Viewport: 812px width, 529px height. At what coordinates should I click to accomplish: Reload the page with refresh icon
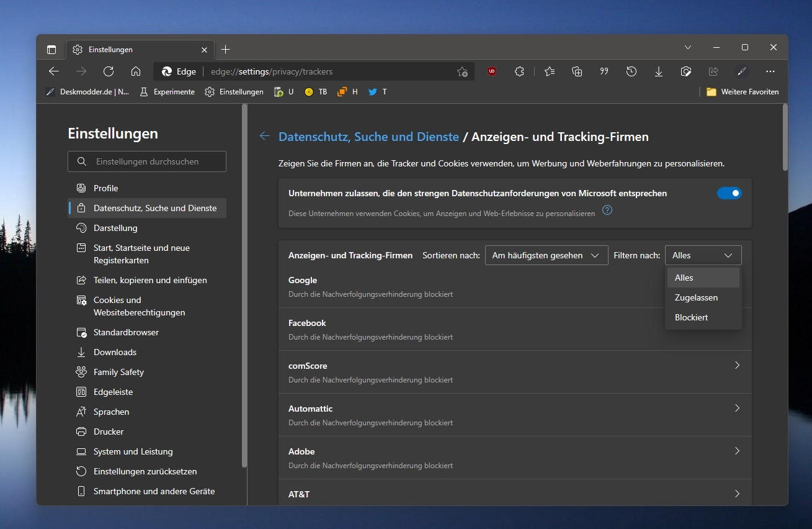(109, 71)
